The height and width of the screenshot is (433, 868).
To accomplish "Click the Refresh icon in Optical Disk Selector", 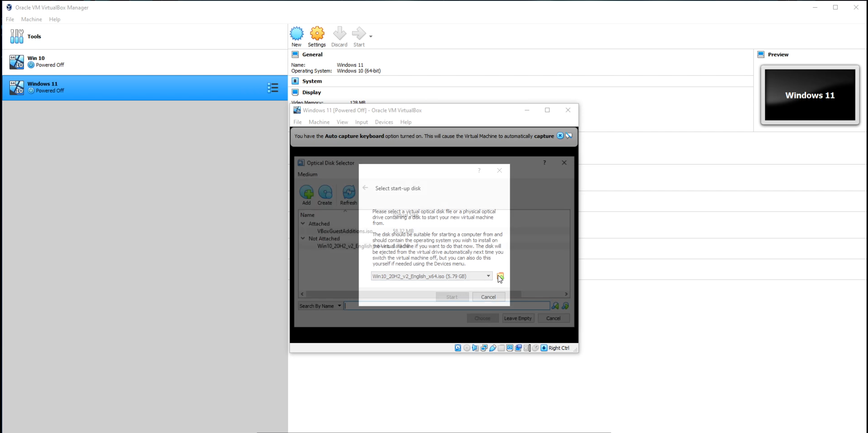I will pos(349,195).
